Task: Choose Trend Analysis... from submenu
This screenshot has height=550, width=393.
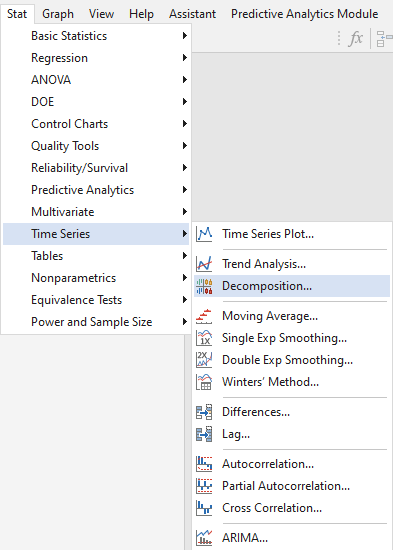Action: pyautogui.click(x=292, y=264)
